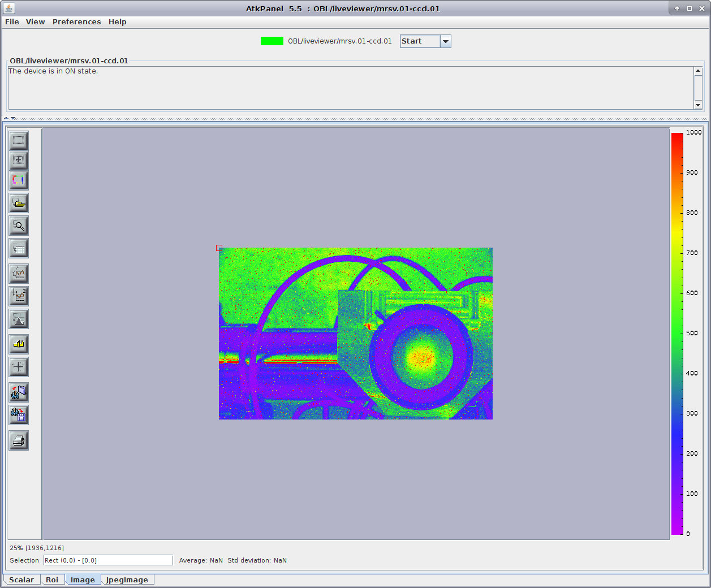This screenshot has height=588, width=711.
Task: Click the Selection rectangle text field
Action: click(108, 560)
